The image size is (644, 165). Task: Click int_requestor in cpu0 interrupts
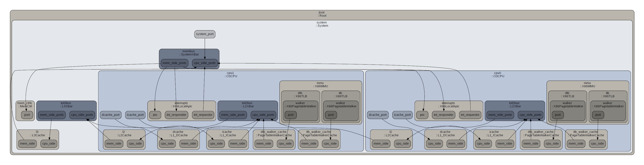(x=470, y=115)
